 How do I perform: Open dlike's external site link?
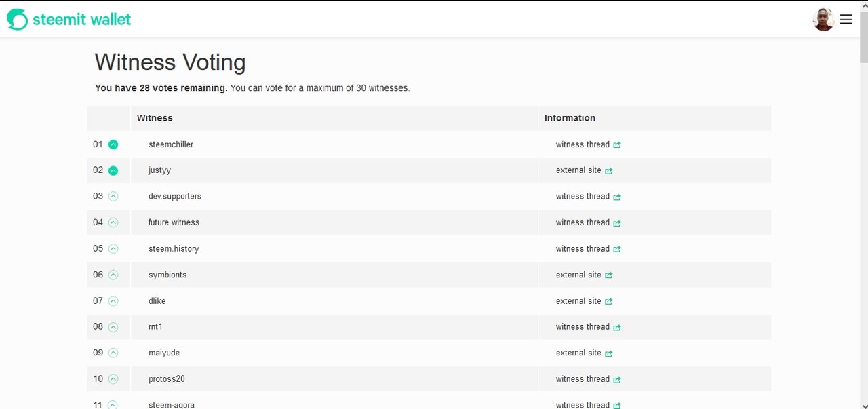(585, 301)
